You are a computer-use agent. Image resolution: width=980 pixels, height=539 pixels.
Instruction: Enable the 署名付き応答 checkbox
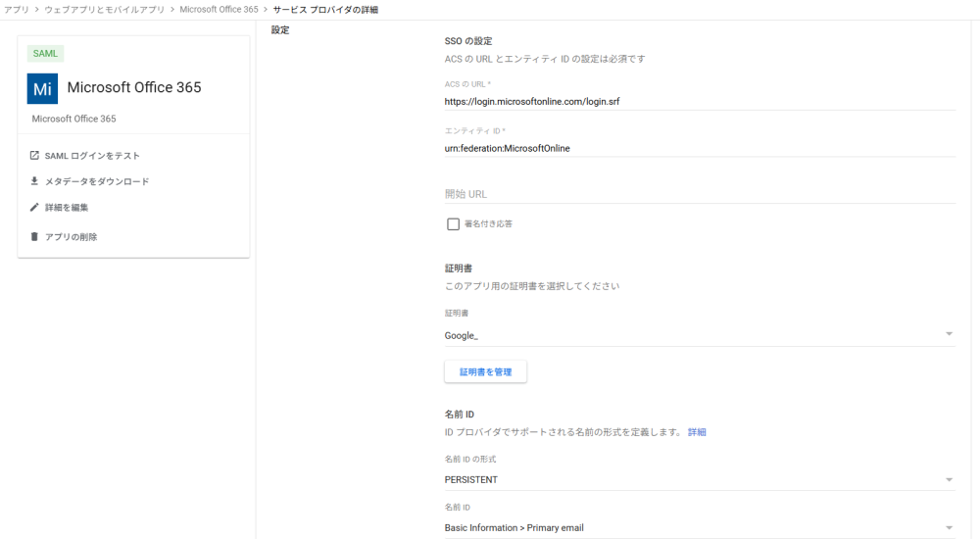click(x=453, y=224)
